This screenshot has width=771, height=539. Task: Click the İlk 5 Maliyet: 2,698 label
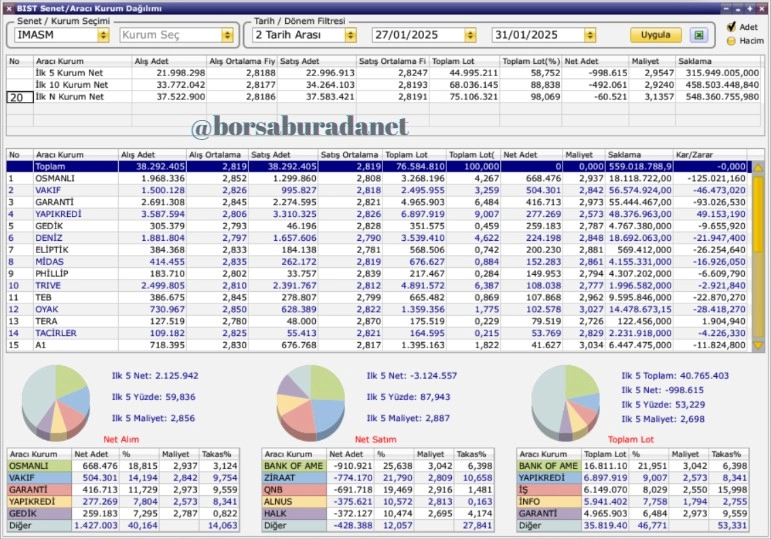pos(663,419)
